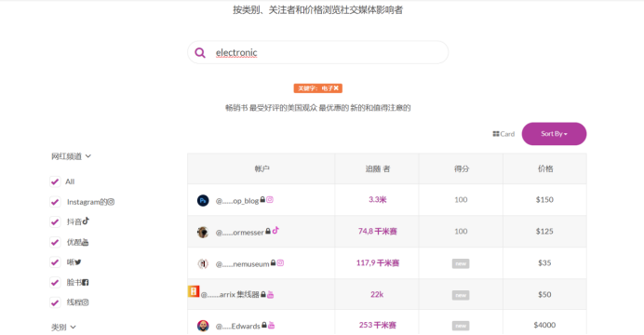Click inside the electronic search field
This screenshot has height=335, width=644.
tap(317, 52)
